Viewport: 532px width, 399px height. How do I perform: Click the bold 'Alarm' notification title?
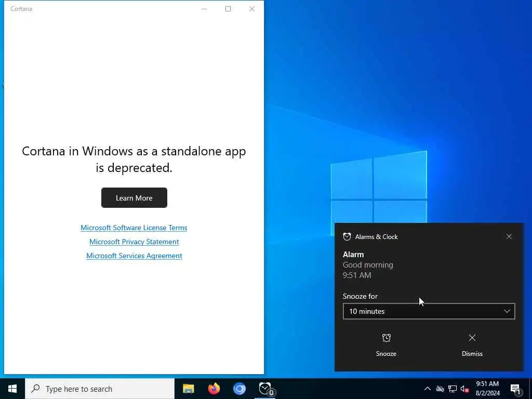353,255
